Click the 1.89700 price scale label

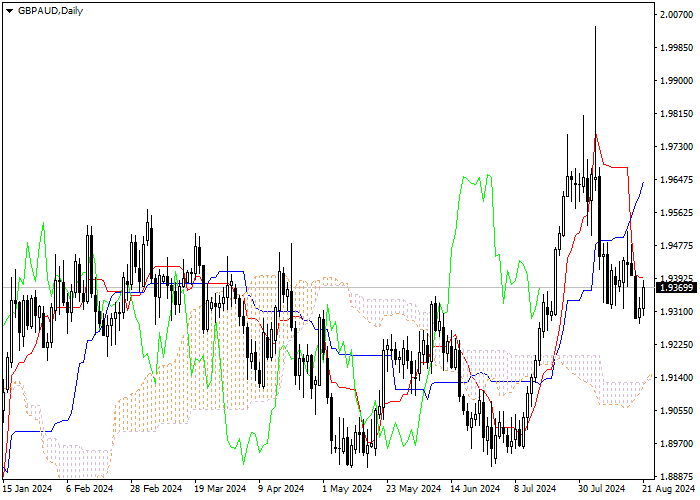tap(677, 443)
